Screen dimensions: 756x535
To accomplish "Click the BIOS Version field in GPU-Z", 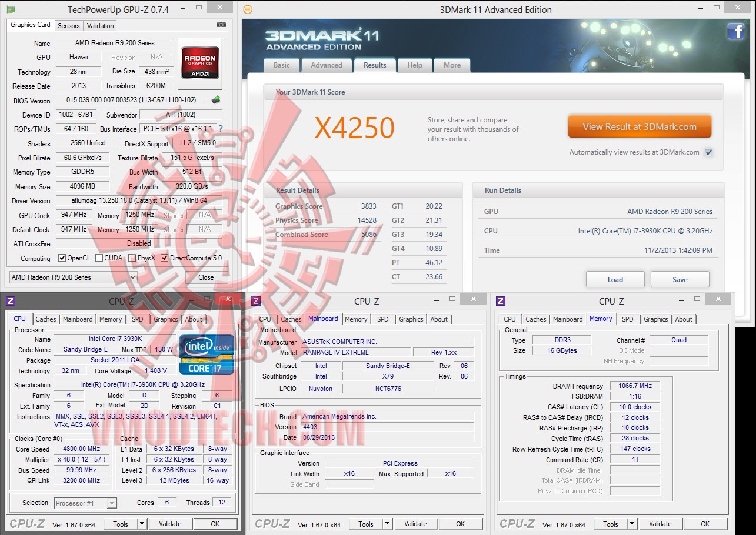I will click(132, 101).
